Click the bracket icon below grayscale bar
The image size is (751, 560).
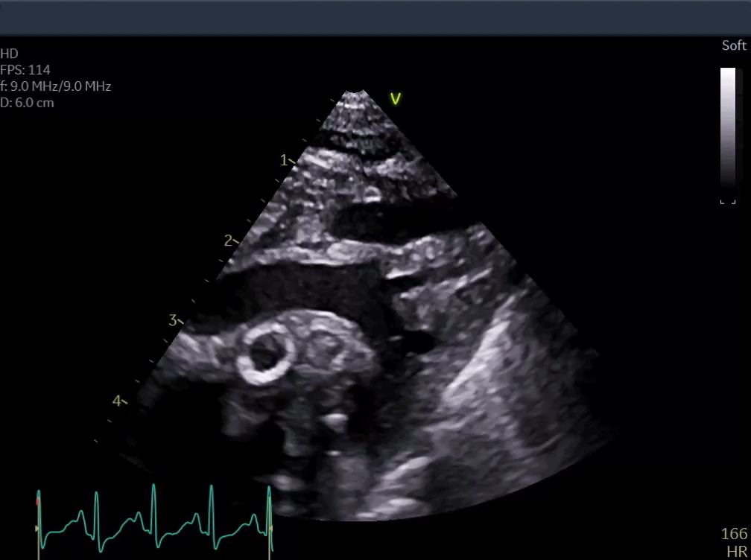coord(727,201)
